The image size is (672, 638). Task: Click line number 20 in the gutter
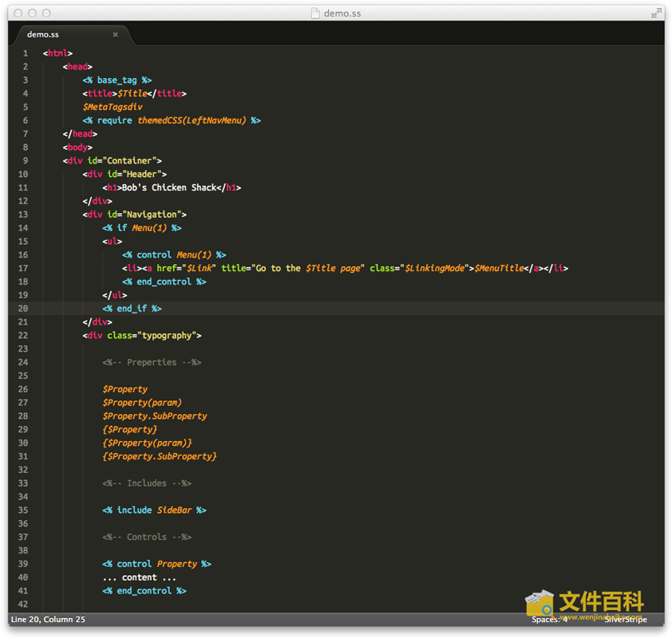point(23,309)
